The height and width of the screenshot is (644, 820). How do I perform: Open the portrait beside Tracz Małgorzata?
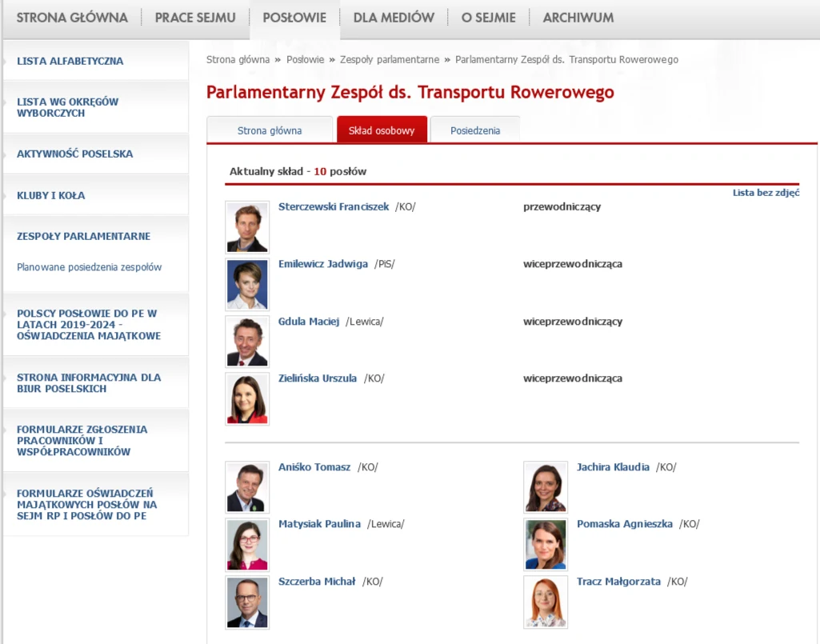(x=546, y=602)
